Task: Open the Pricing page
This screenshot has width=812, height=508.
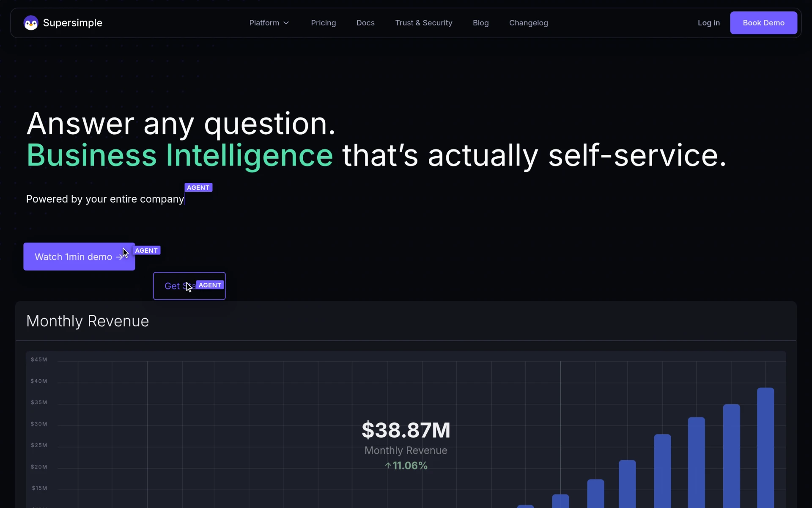Action: (324, 23)
